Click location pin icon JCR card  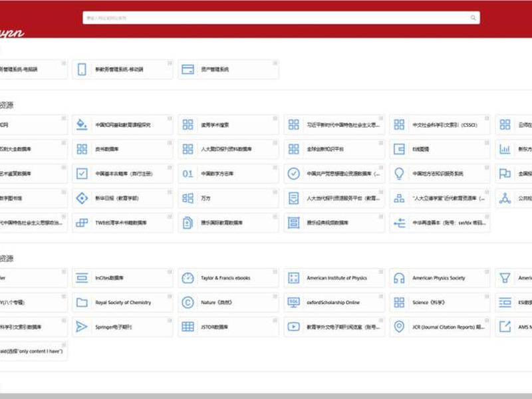(399, 327)
